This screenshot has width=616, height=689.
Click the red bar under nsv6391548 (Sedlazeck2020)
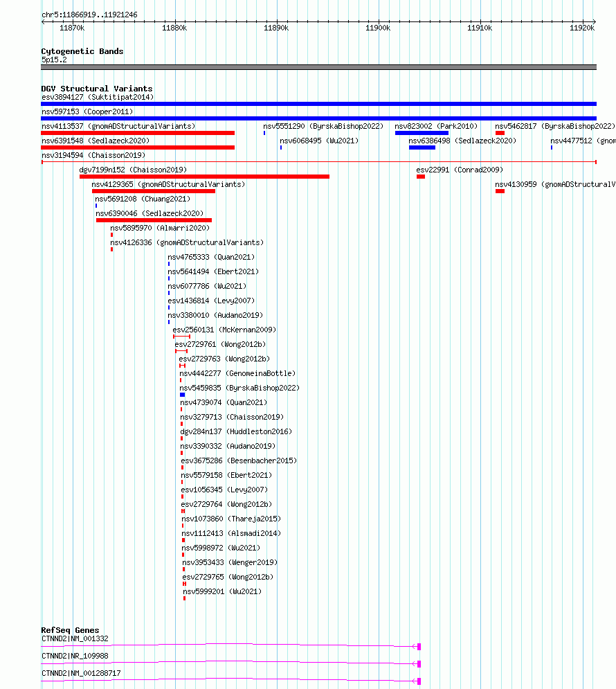(x=138, y=147)
